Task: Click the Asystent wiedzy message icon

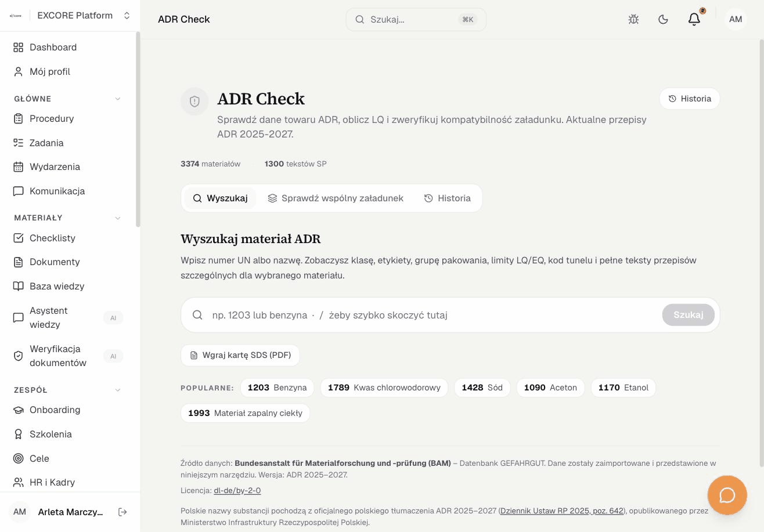Action: click(x=19, y=317)
